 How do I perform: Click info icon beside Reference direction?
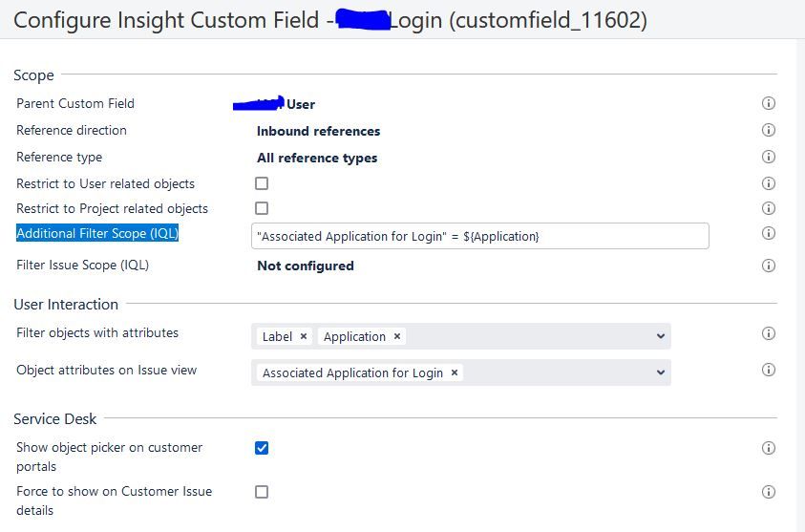[x=768, y=130]
